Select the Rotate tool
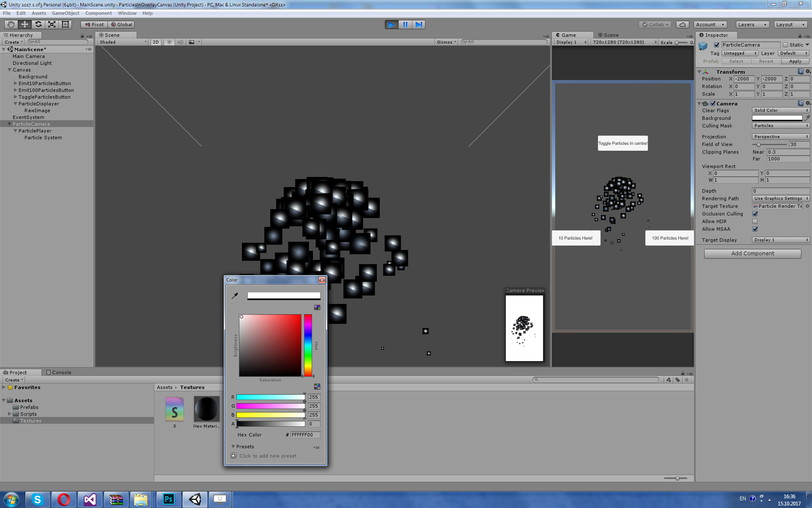 [38, 25]
